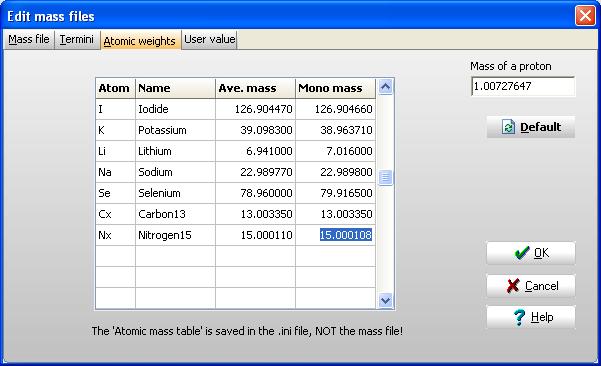Close the Edit mass files dialog
This screenshot has width=601, height=366.
[585, 16]
